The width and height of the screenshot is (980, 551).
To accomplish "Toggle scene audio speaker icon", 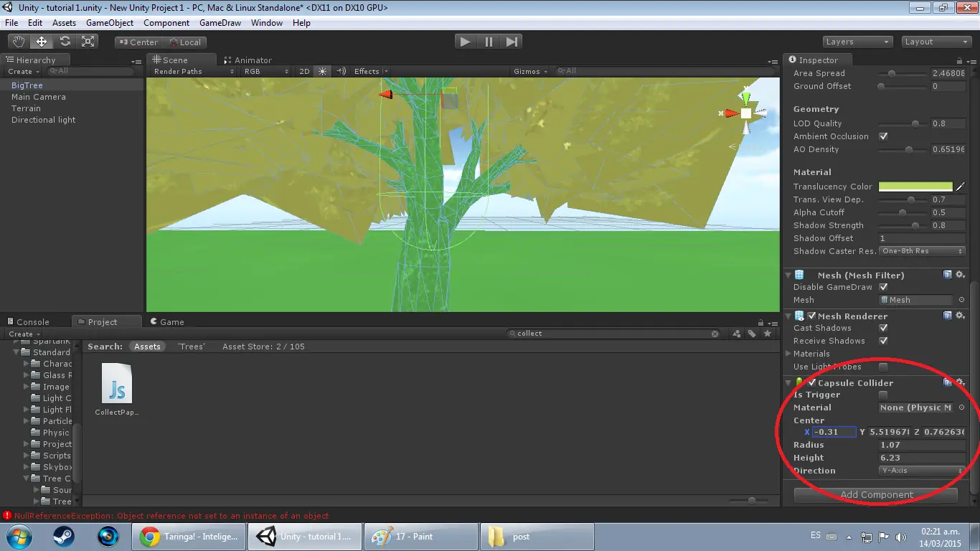I will [341, 71].
